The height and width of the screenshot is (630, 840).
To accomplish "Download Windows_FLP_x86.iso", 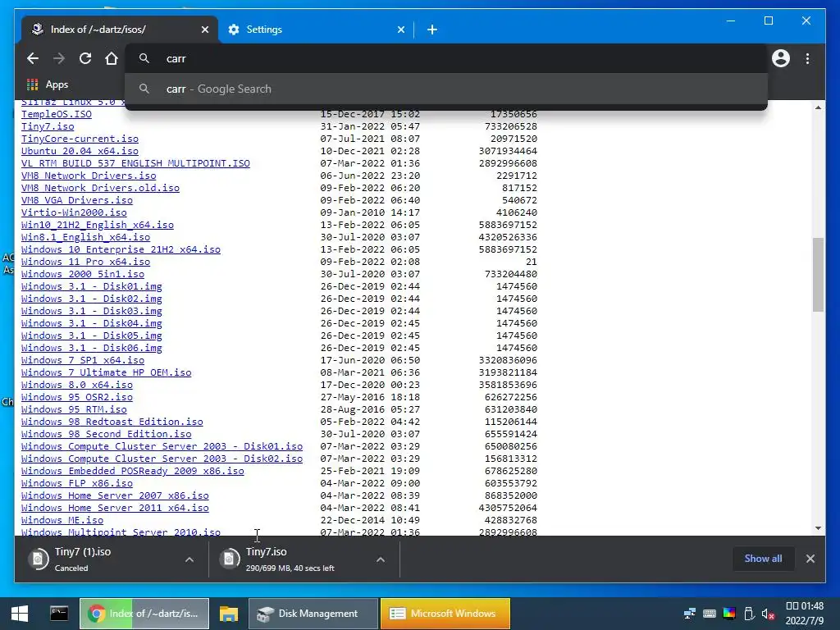I will [76, 484].
